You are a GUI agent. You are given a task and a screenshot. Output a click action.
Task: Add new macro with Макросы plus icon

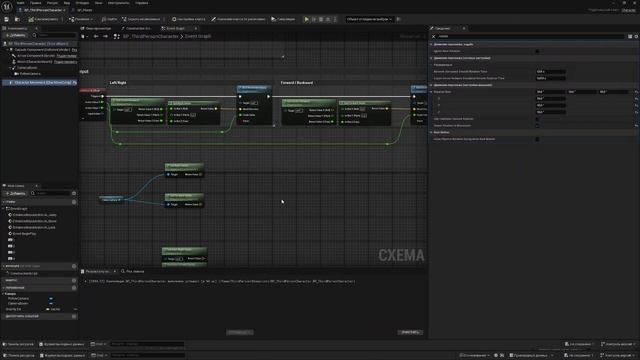[74, 280]
